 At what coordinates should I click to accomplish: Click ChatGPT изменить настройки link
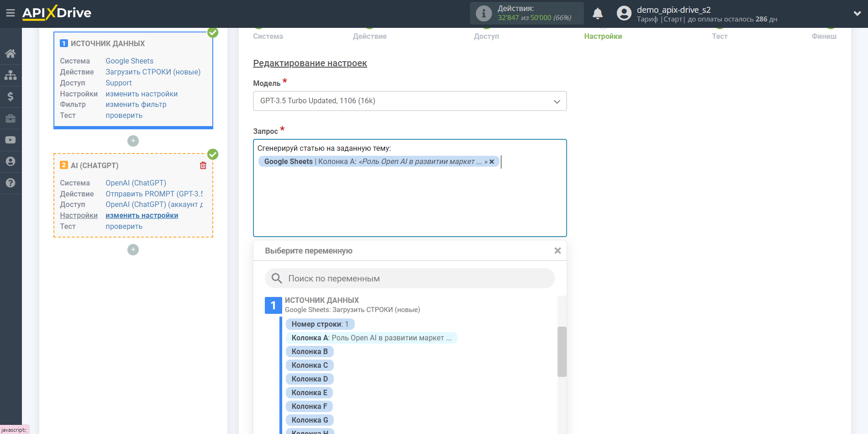(x=142, y=215)
